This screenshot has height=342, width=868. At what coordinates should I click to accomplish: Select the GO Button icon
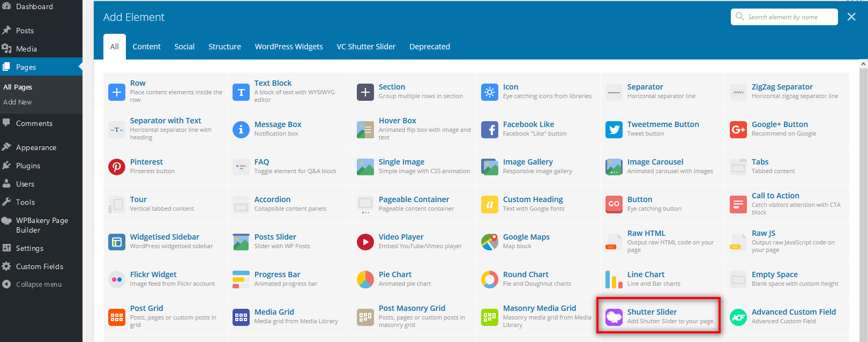click(614, 205)
